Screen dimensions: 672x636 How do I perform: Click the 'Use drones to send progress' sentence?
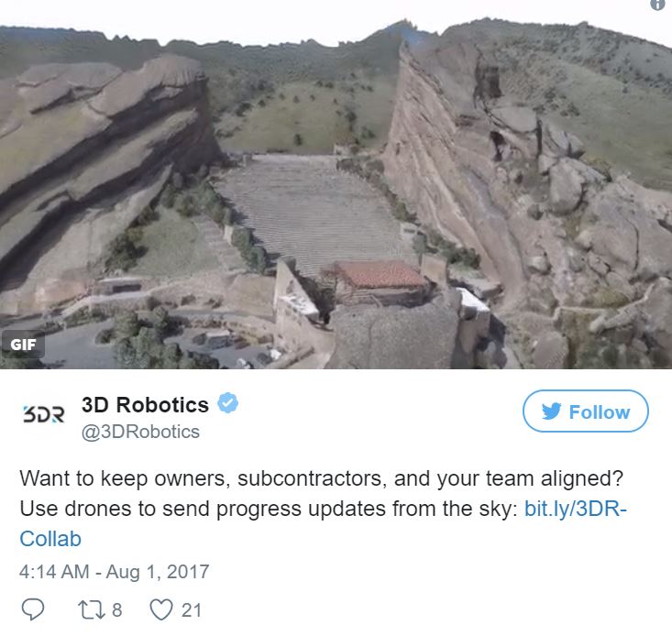[x=269, y=509]
